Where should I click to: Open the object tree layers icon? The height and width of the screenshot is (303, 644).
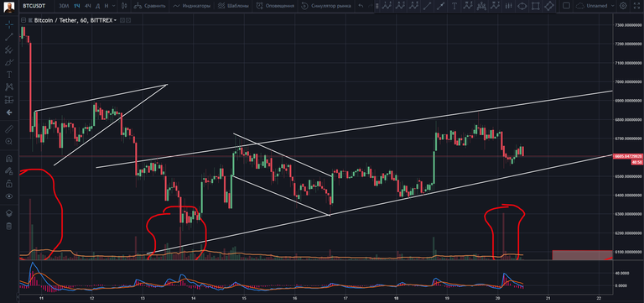(x=9, y=213)
